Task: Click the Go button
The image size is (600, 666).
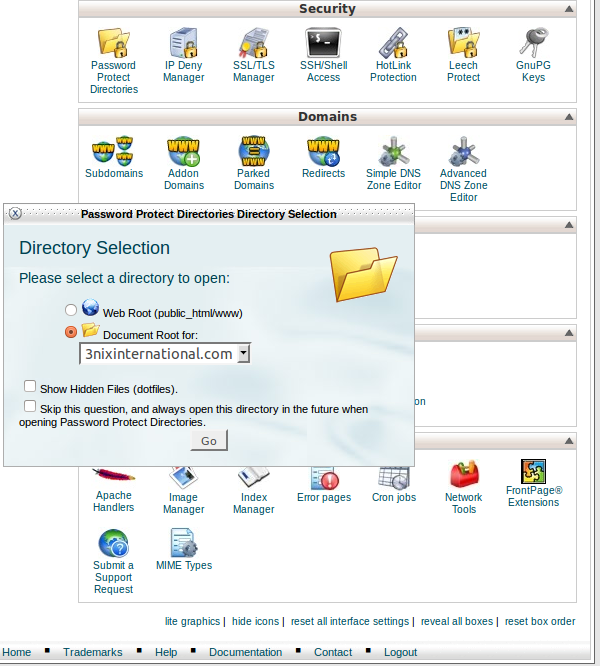Action: pyautogui.click(x=209, y=440)
